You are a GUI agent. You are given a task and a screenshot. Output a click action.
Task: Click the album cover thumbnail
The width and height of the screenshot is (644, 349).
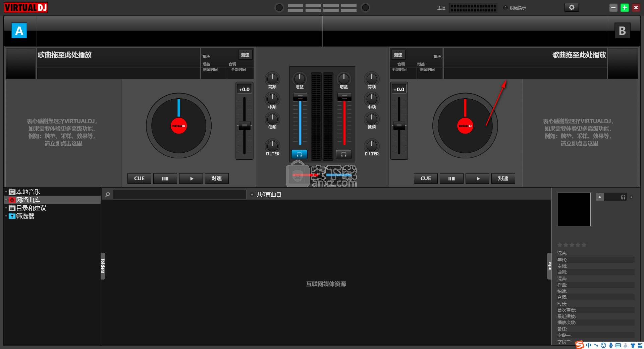point(574,209)
